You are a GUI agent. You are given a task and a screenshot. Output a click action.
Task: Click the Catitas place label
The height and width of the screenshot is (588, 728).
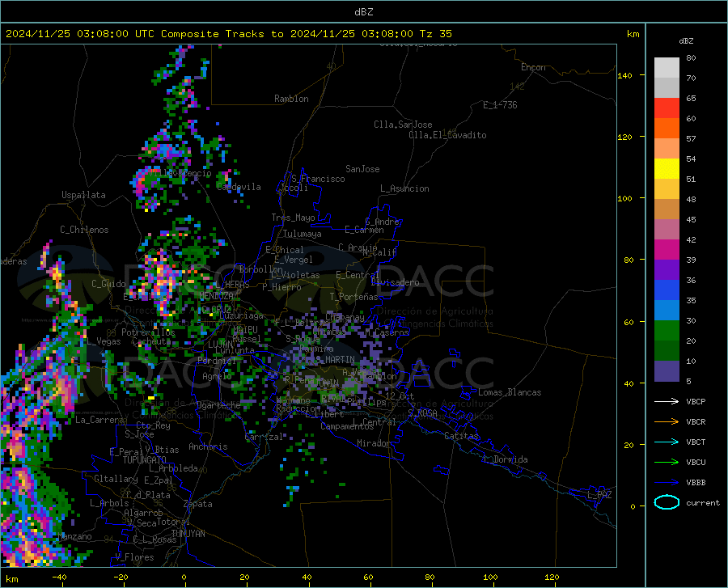click(x=461, y=436)
